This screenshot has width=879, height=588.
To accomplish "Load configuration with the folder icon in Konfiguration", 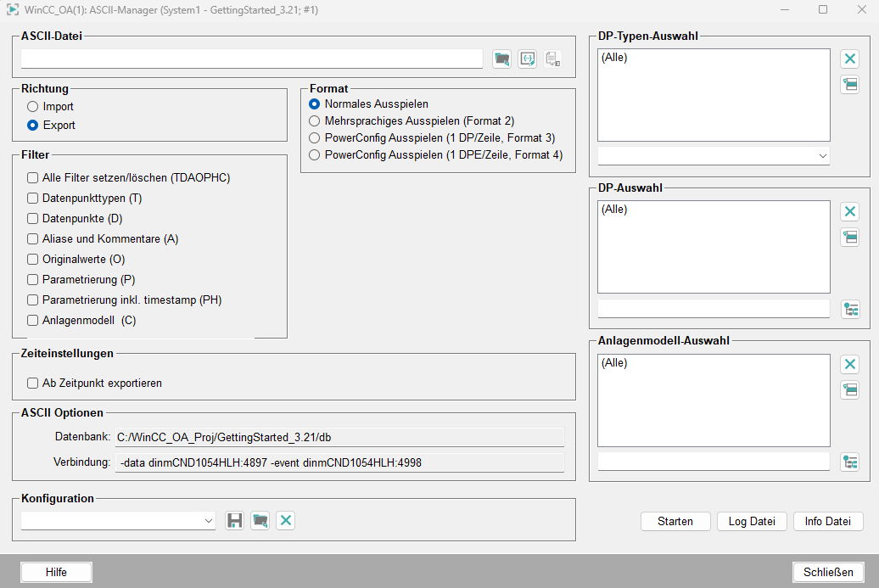I will pyautogui.click(x=260, y=521).
